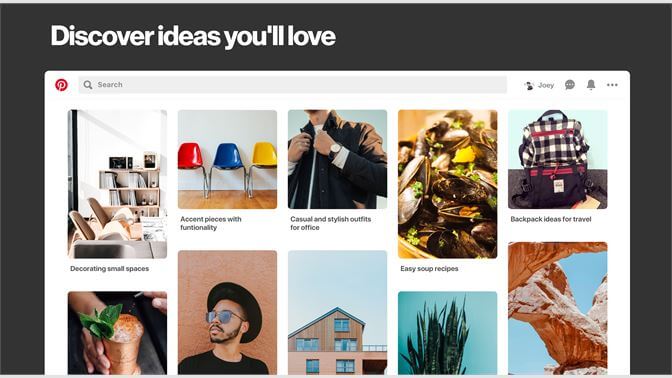Open the messages speech bubble icon
The image size is (672, 378).
570,85
